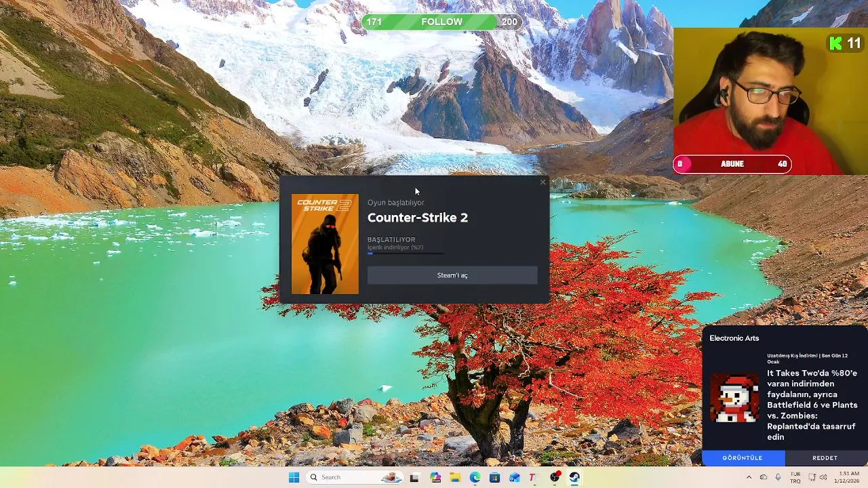Click the microphone tray icon

point(778,477)
